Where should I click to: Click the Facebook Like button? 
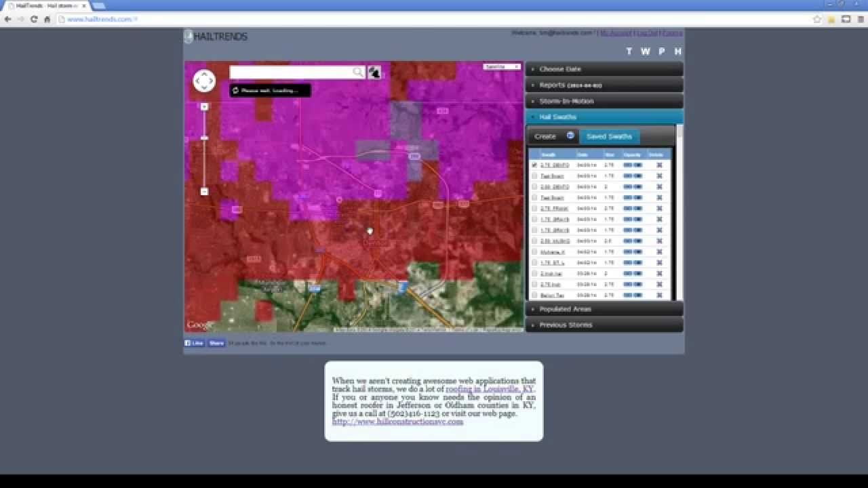coord(195,343)
